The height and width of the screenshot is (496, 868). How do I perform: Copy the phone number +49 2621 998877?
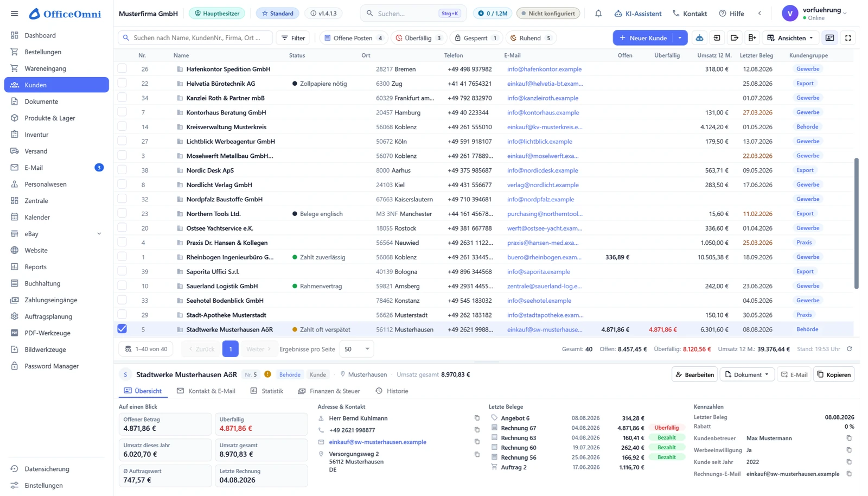[477, 430]
